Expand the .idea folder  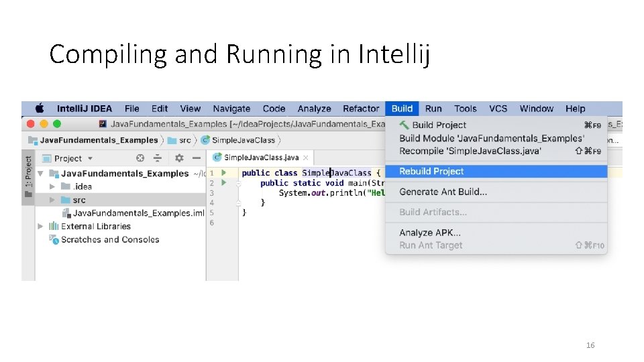(52, 187)
